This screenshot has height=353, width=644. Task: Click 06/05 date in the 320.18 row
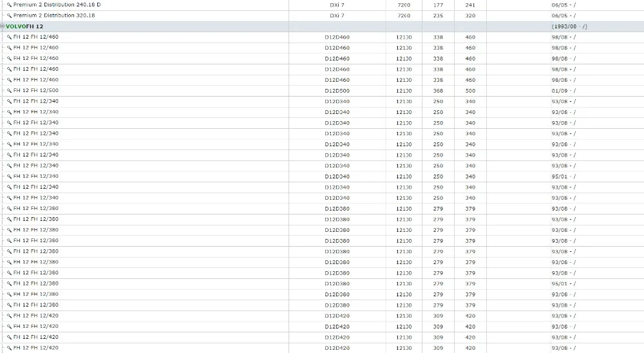point(563,15)
